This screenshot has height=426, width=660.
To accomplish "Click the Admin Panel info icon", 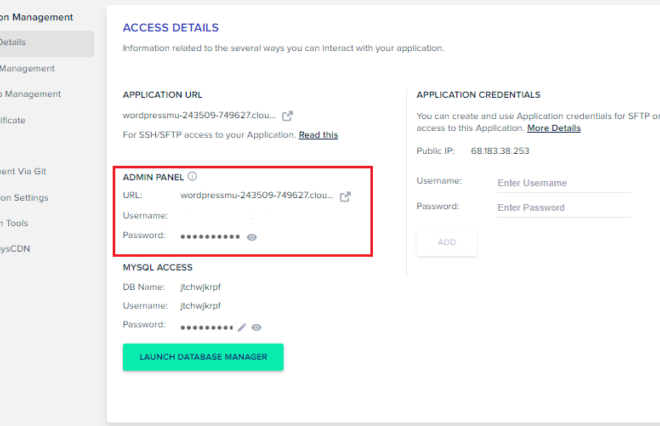I will 192,176.
